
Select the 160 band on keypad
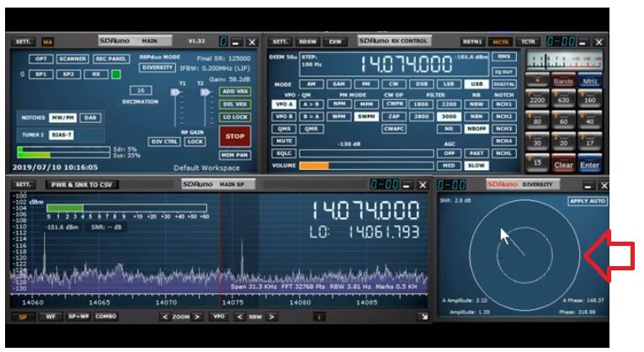590,99
